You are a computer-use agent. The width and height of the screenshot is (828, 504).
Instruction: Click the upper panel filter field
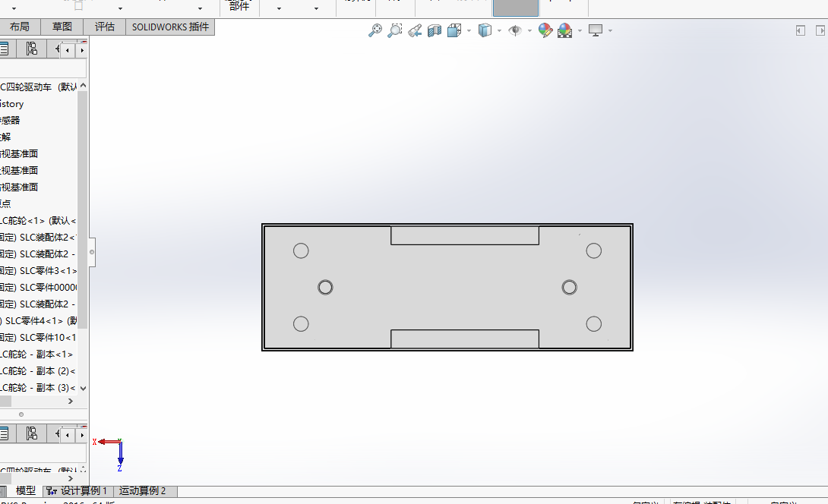43,68
